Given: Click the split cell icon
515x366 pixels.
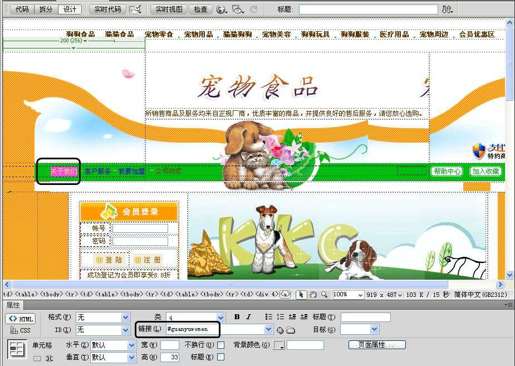Looking at the screenshot, I should point(49,358).
